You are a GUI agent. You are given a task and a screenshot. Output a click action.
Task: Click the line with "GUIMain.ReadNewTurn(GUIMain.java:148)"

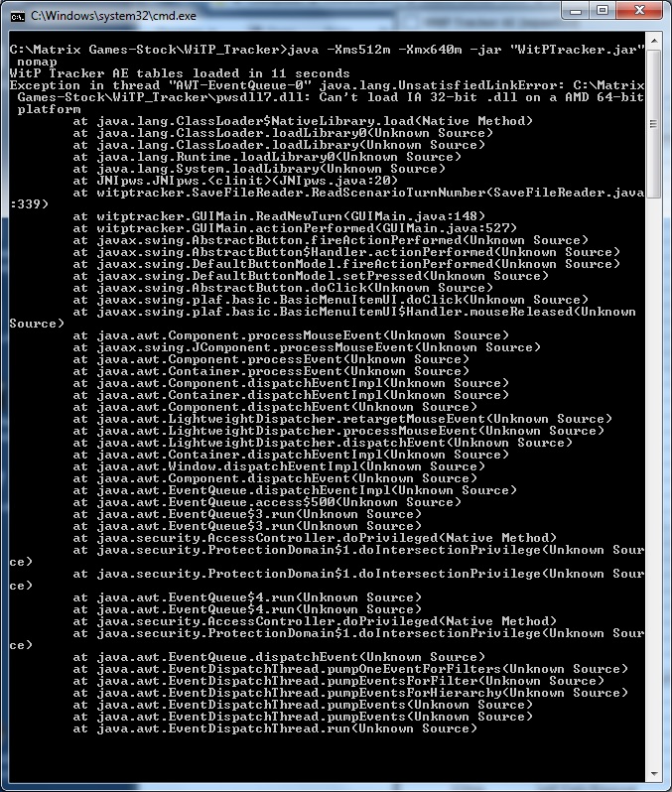pyautogui.click(x=279, y=216)
